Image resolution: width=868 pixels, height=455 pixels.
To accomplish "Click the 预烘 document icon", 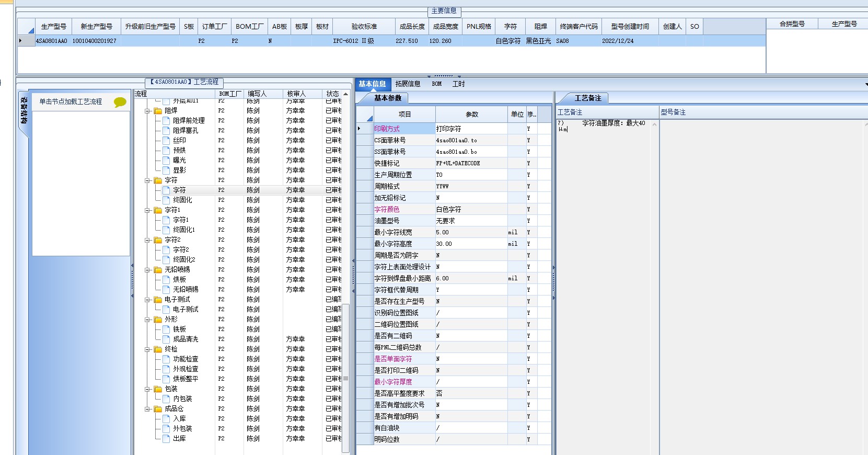I will click(x=166, y=151).
